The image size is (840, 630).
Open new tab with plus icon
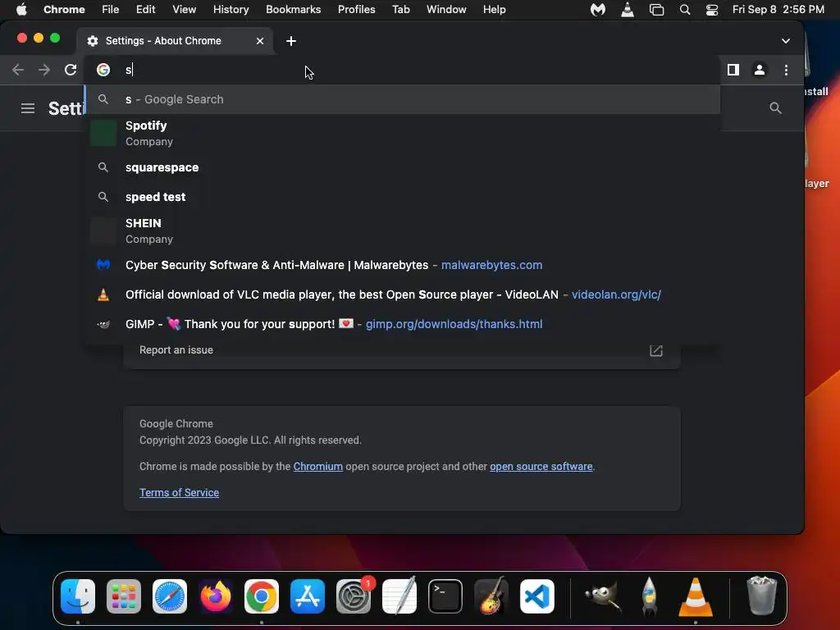(x=291, y=41)
